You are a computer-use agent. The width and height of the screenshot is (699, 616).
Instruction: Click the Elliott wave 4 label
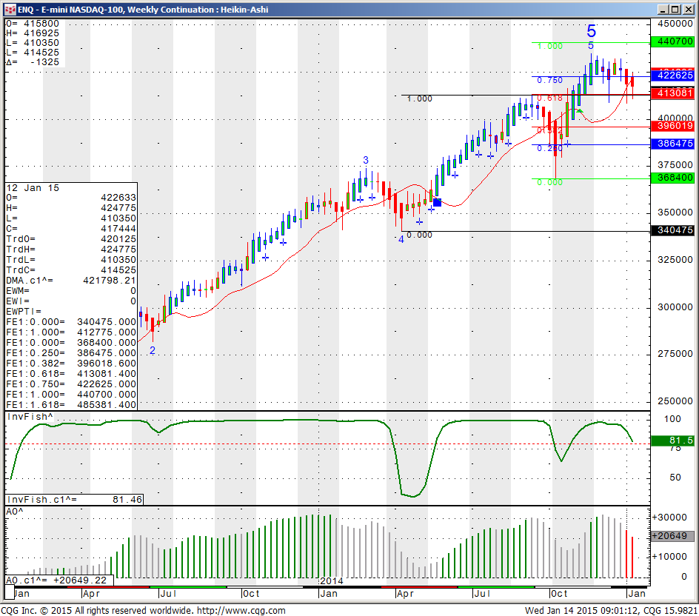pyautogui.click(x=401, y=240)
